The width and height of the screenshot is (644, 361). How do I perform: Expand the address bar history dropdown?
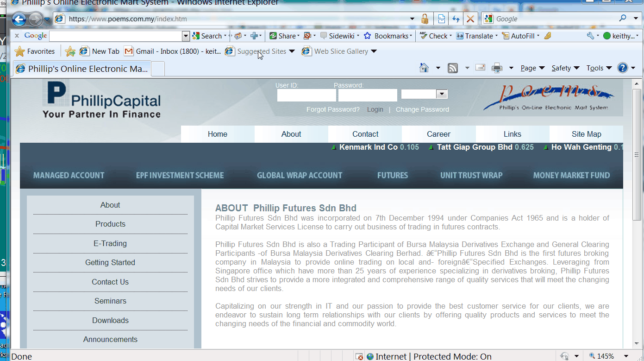point(412,19)
